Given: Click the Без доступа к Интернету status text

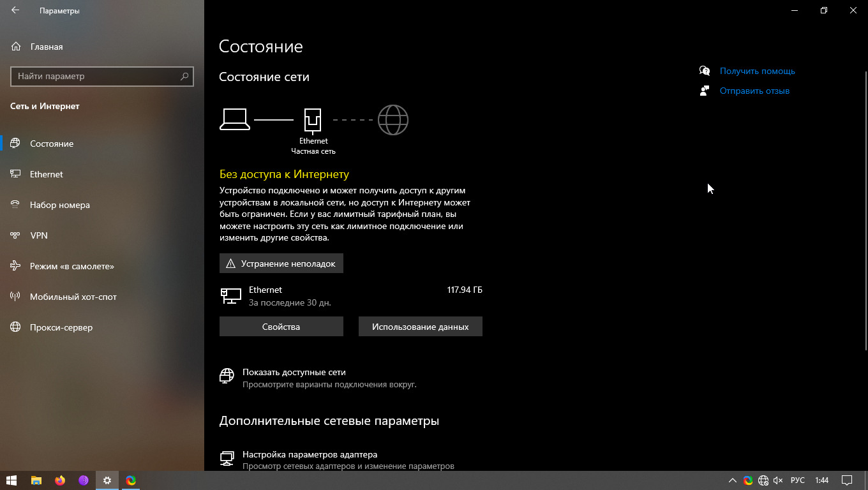Looking at the screenshot, I should [284, 174].
